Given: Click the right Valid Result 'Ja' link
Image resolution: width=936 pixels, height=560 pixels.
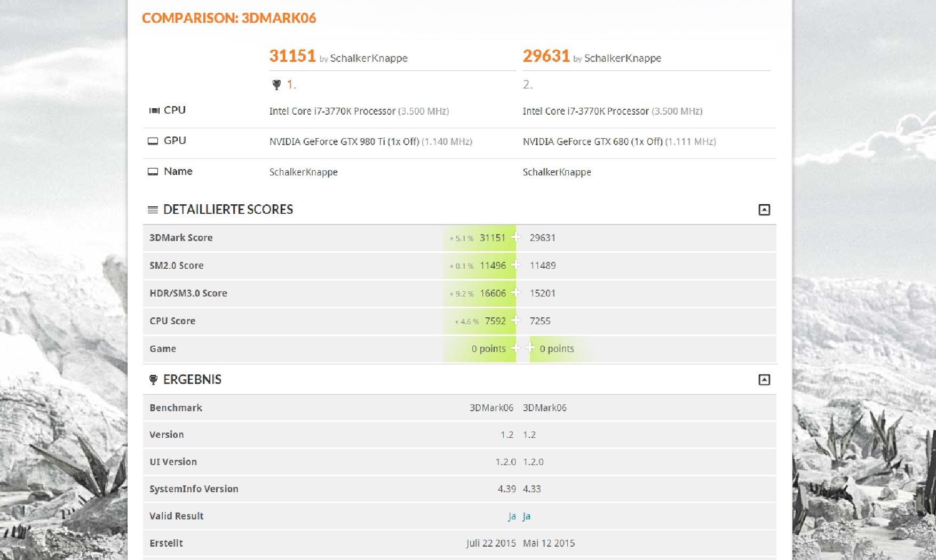Looking at the screenshot, I should click(x=527, y=516).
